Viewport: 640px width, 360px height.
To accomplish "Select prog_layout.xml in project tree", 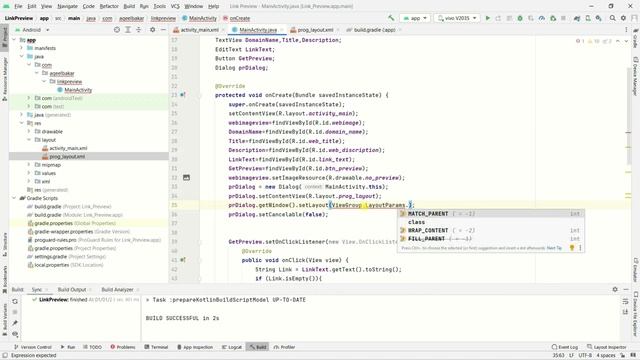I will tap(67, 156).
